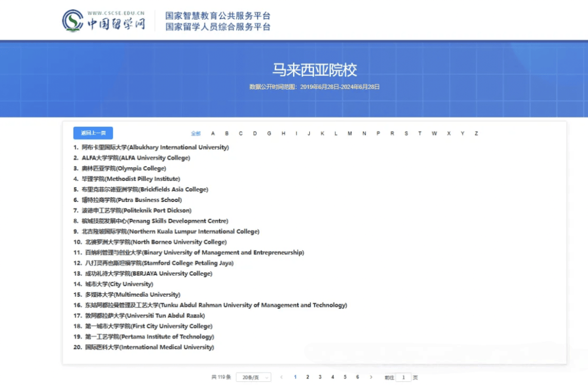The image size is (588, 385).
Task: Focus the 前往 page number field
Action: (403, 377)
